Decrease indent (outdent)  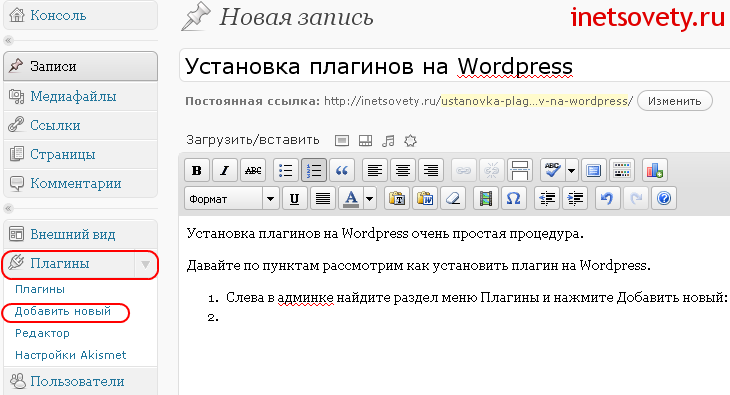pyautogui.click(x=547, y=199)
